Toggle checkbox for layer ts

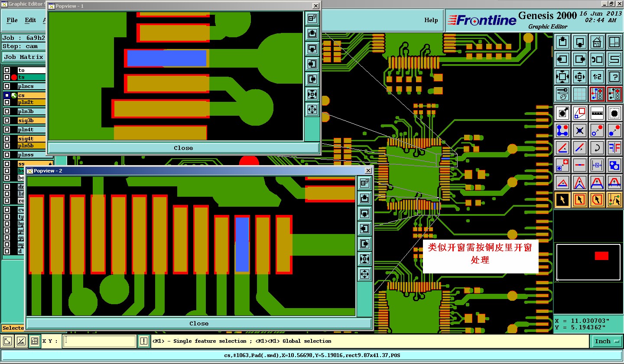[x=7, y=77]
